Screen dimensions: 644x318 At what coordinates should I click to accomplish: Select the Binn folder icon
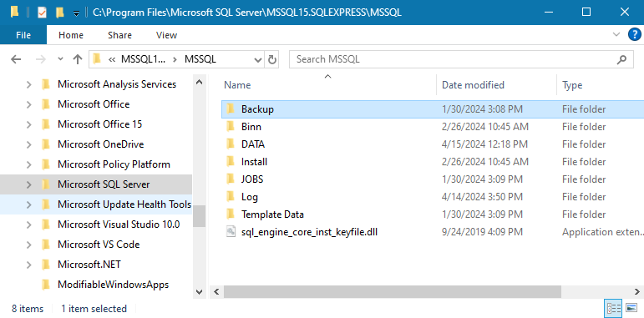coord(231,126)
